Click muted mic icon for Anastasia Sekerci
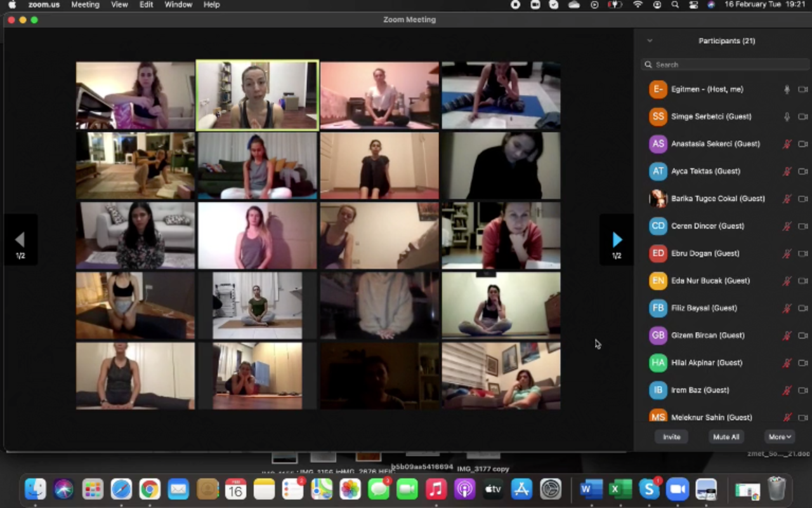This screenshot has width=812, height=508. [787, 144]
